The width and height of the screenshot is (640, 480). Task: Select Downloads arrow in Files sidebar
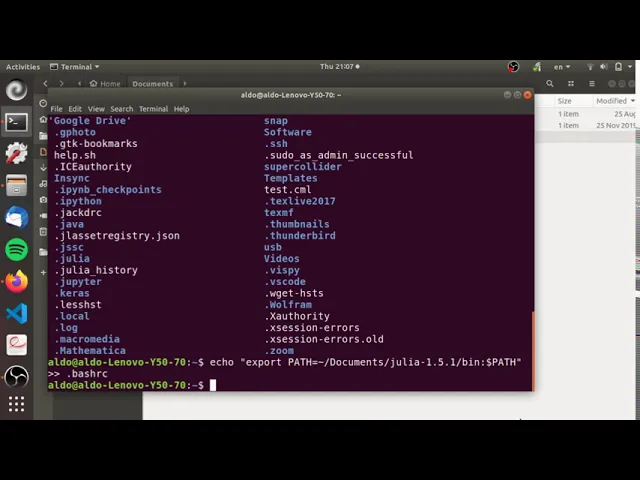pos(43,167)
